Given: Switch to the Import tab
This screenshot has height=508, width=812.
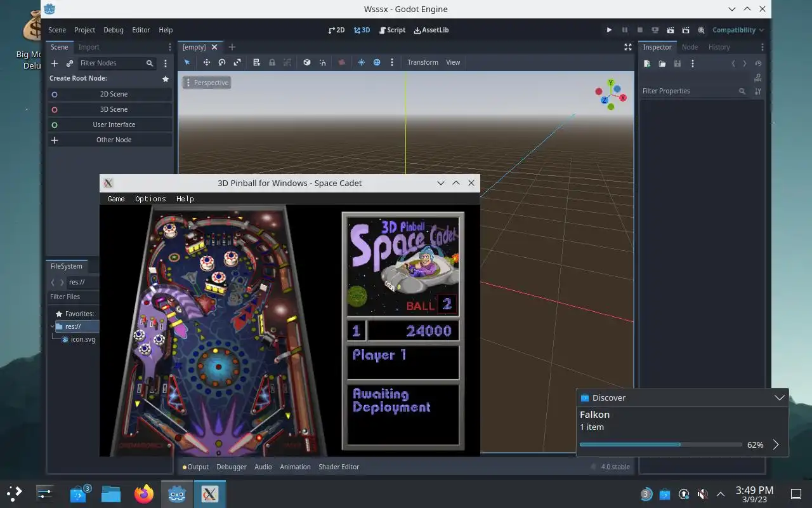Looking at the screenshot, I should point(89,47).
